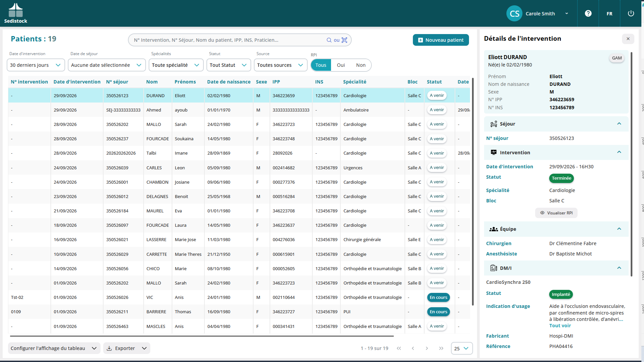Viewport: 644px width, 362px height.
Task: Click the power logout icon
Action: [x=631, y=13]
